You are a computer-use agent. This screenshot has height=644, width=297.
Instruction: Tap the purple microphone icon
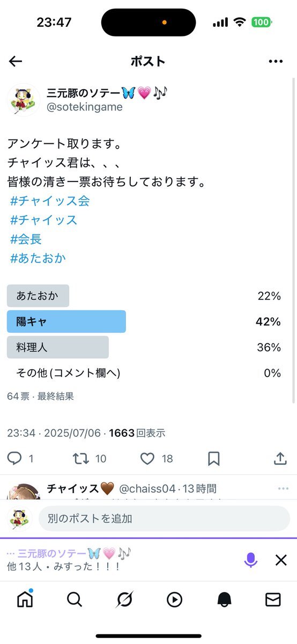coord(250,560)
